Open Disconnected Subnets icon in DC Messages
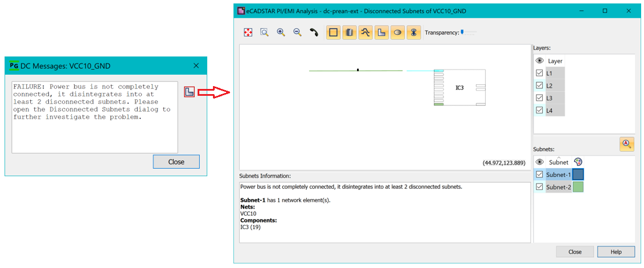The image size is (644, 268). [189, 92]
